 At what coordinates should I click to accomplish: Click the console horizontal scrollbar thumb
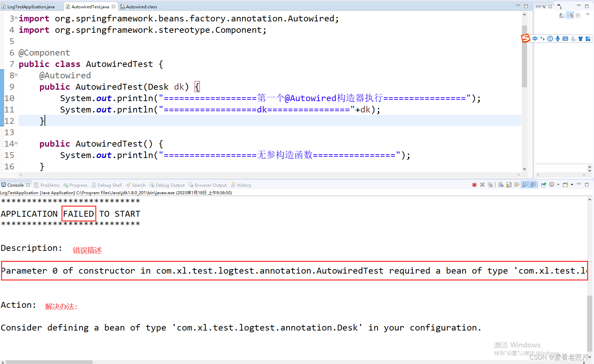(x=49, y=362)
